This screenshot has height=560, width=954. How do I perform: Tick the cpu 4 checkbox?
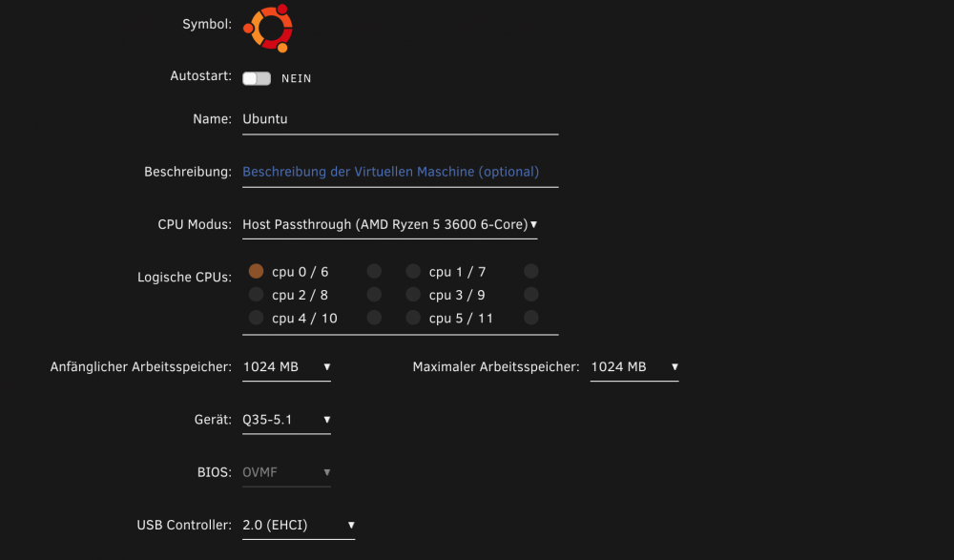pyautogui.click(x=256, y=318)
